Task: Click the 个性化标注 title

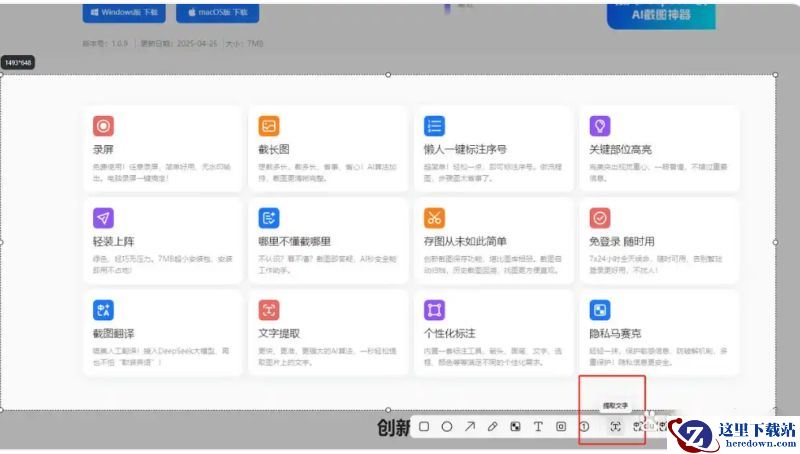Action: click(449, 334)
